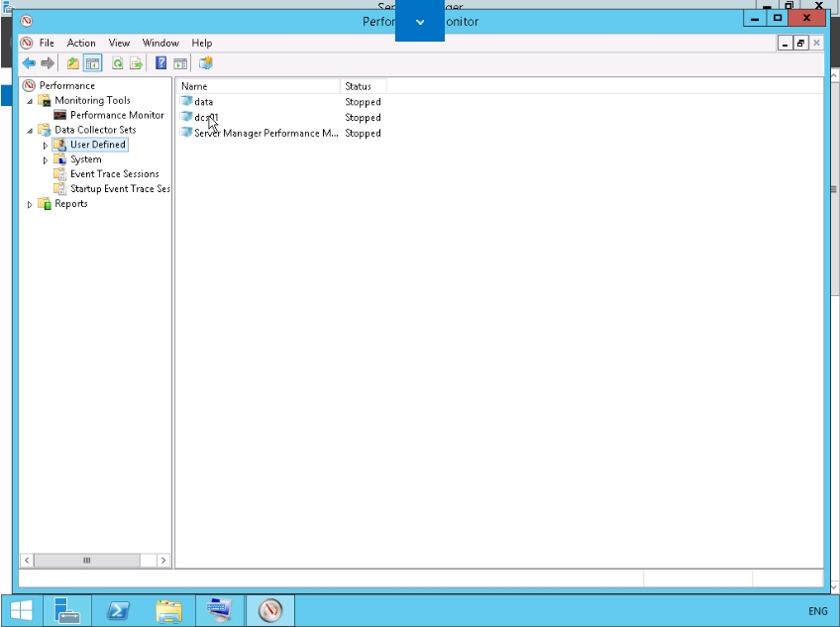Select the System tree item

[x=86, y=159]
